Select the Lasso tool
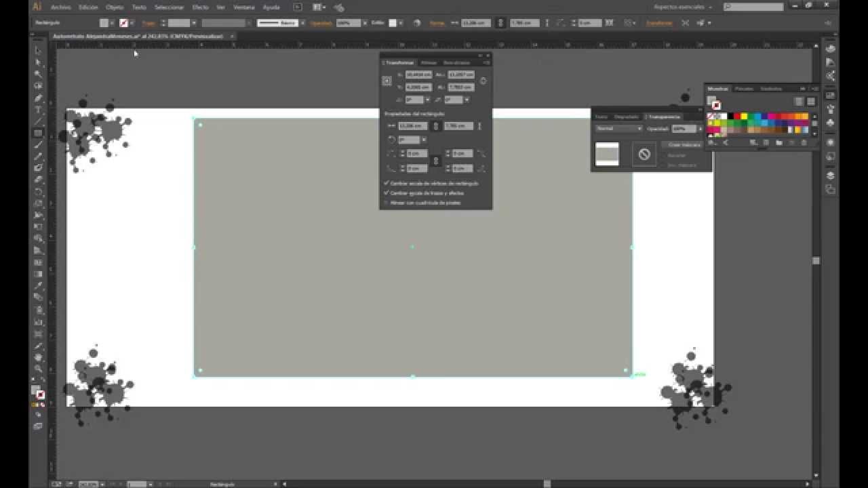868x488 pixels. pos(38,86)
